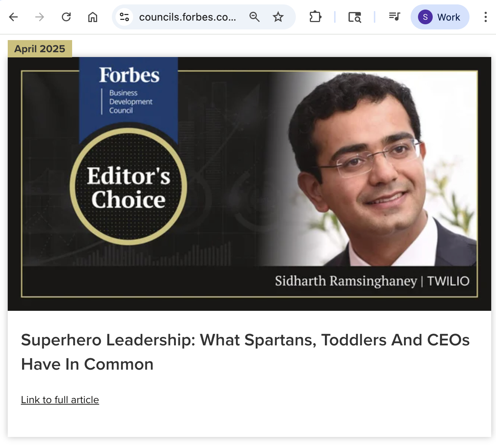
Task: Open the Extensions puzzle menu
Action: coord(315,17)
